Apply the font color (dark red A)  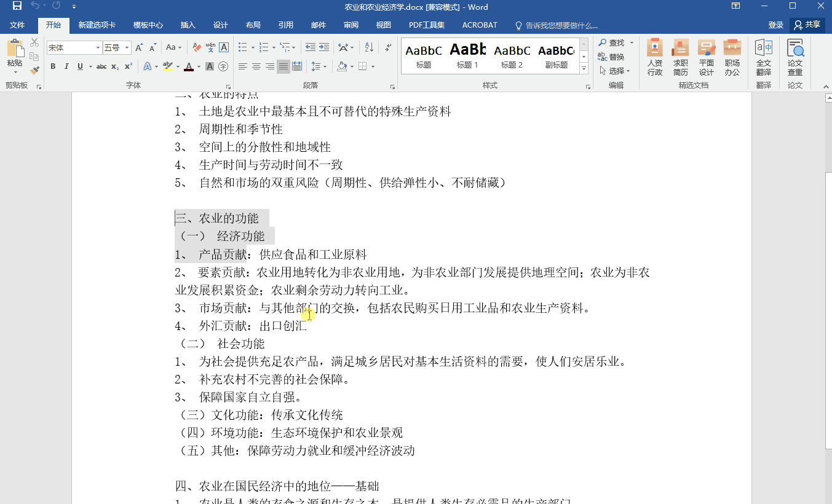coord(189,66)
